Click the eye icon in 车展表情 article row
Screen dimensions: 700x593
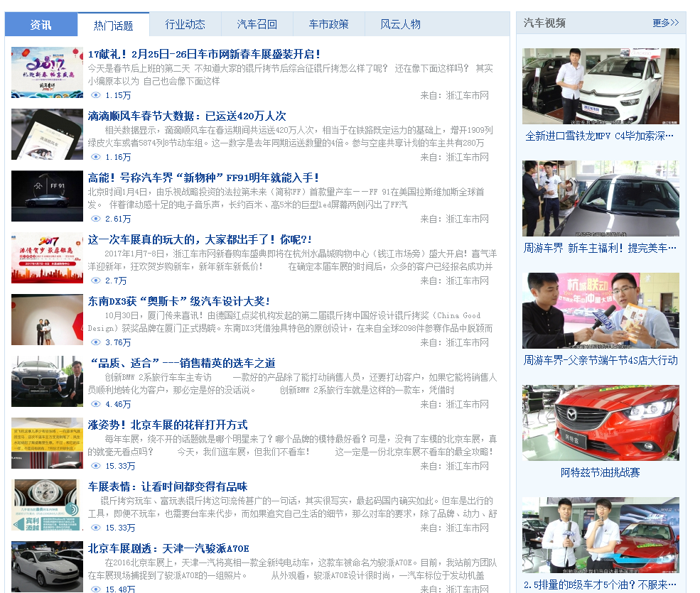95,528
